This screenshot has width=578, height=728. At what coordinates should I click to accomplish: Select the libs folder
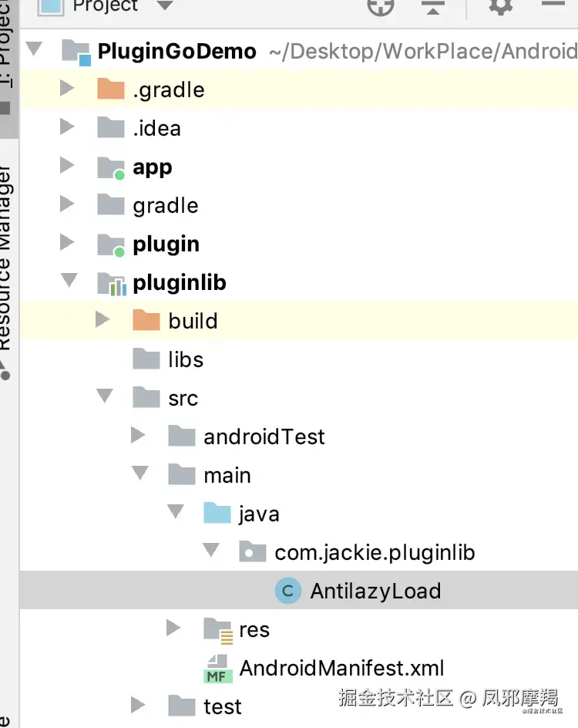click(186, 360)
